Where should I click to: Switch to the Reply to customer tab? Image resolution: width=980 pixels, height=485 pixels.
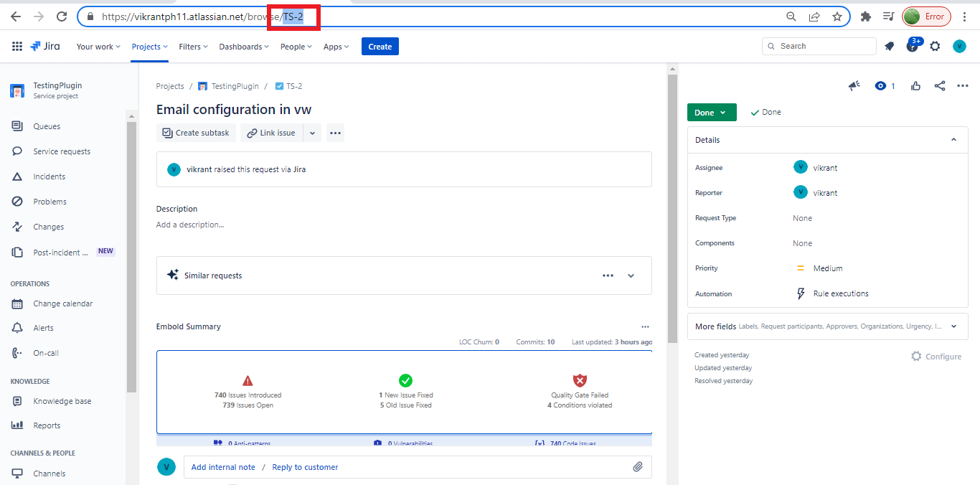click(x=304, y=466)
